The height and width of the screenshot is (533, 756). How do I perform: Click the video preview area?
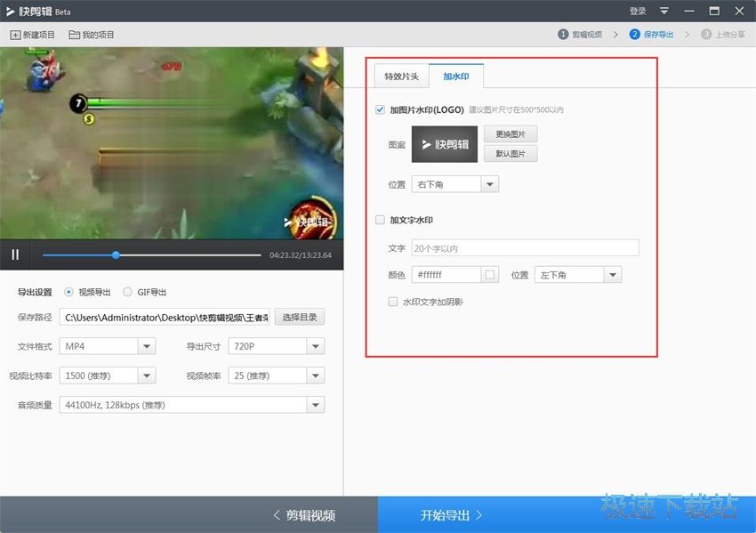(172, 142)
